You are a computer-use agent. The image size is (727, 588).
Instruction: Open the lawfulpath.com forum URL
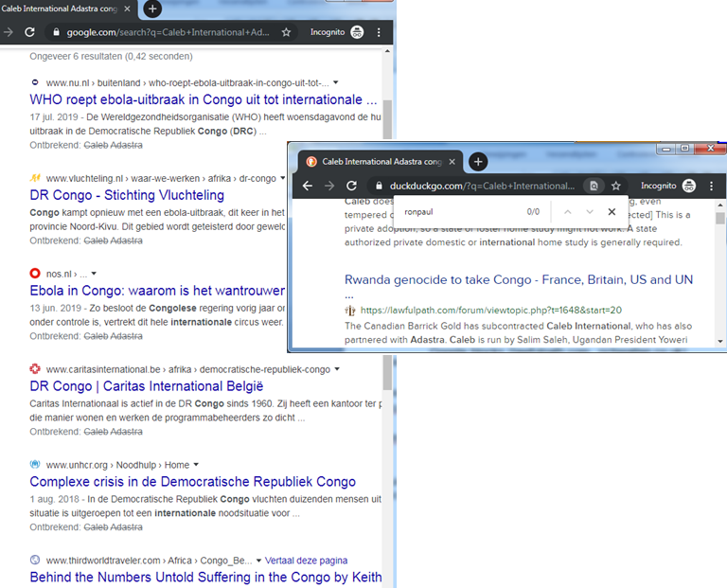tap(491, 310)
